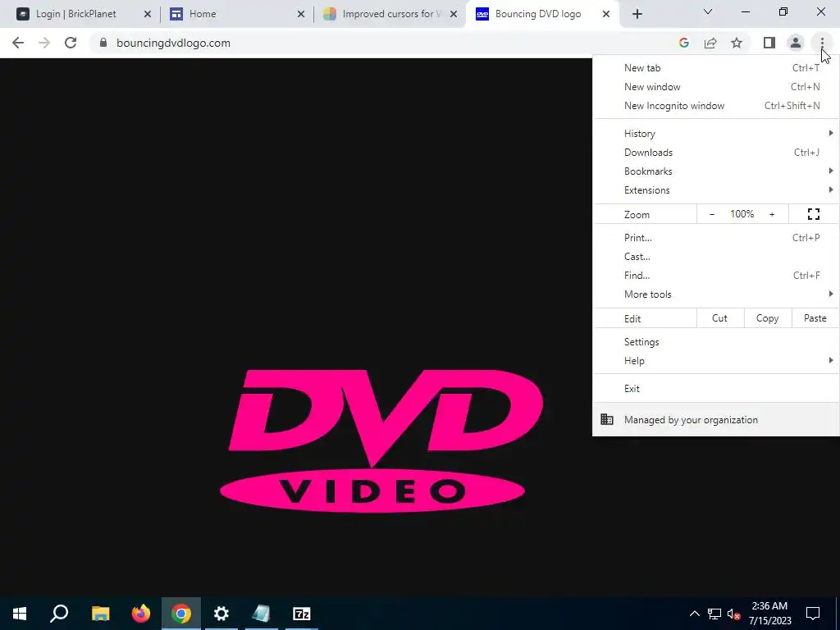
Task: Open Settings gear in taskbar
Action: pos(221,614)
